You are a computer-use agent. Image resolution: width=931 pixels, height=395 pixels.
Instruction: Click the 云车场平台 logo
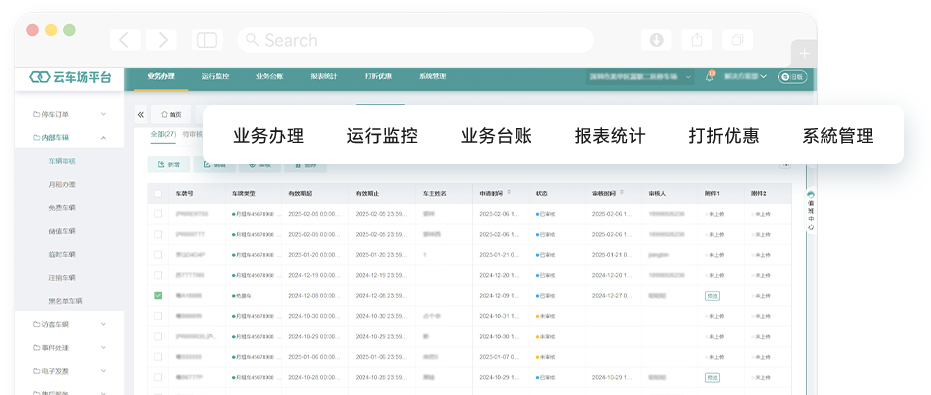[x=70, y=77]
